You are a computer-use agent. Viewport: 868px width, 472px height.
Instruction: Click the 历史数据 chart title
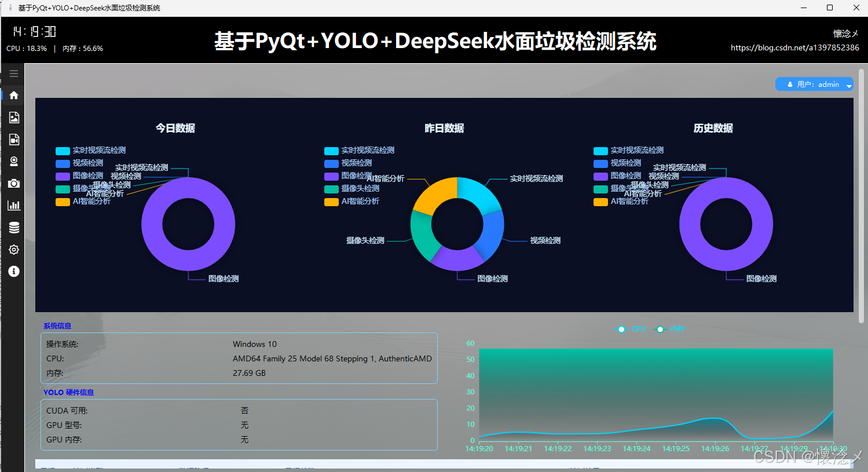(713, 128)
